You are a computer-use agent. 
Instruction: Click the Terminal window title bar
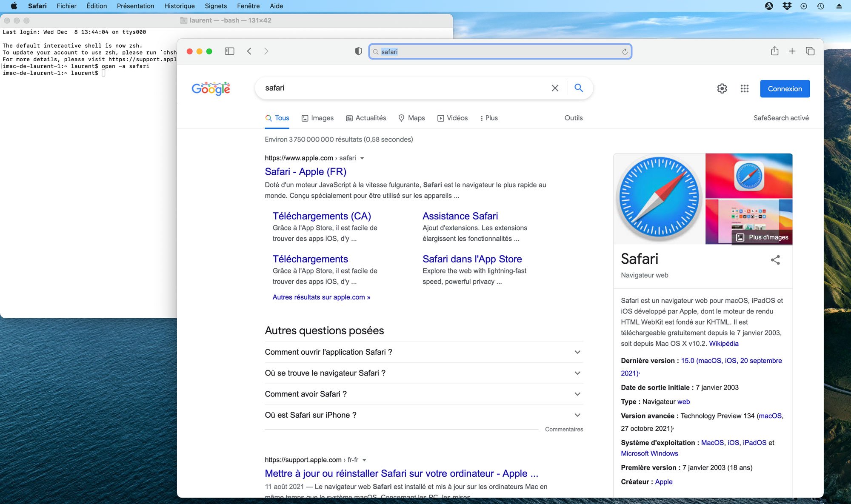tap(226, 20)
